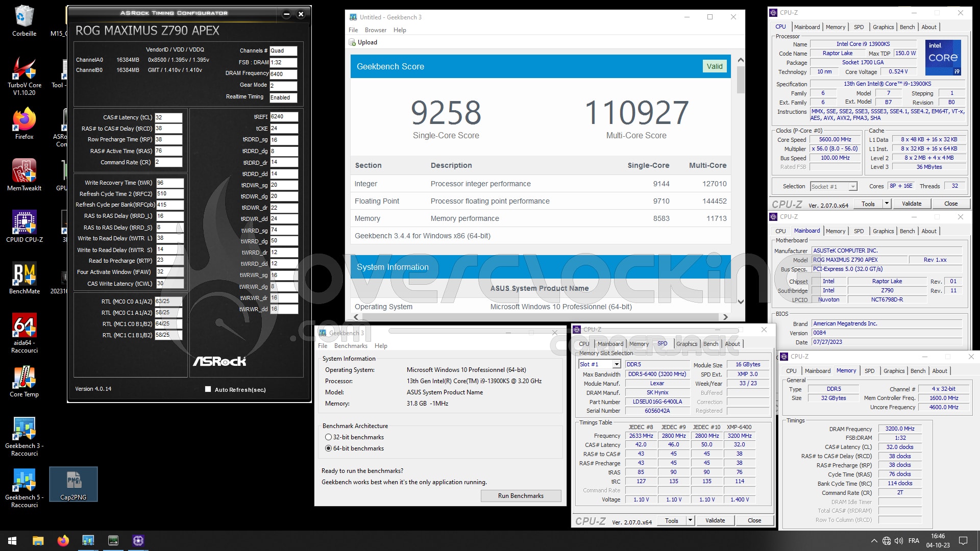Open the aida64 Raccourci desktop icon
Viewport: 980px width, 551px height.
tap(24, 333)
